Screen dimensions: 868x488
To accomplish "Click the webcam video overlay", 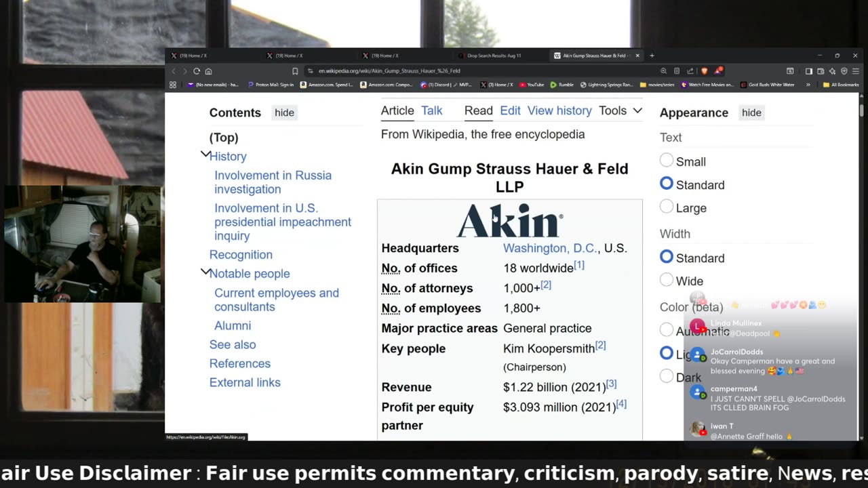I will [x=82, y=244].
